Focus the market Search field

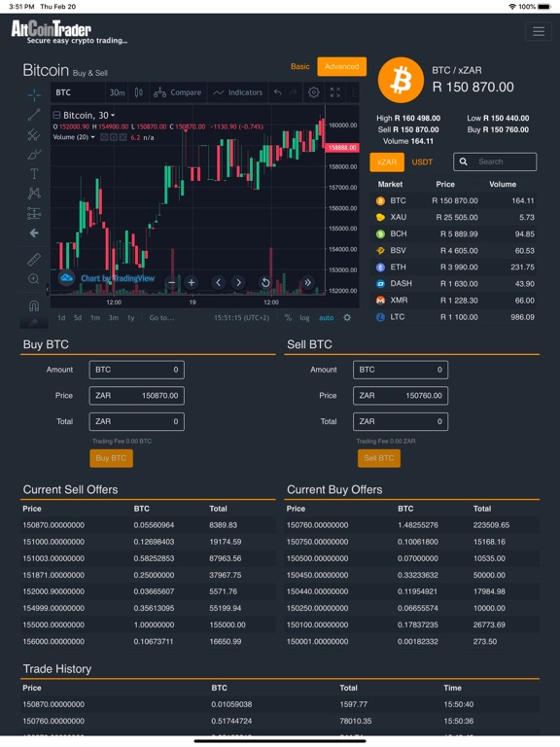click(x=495, y=161)
